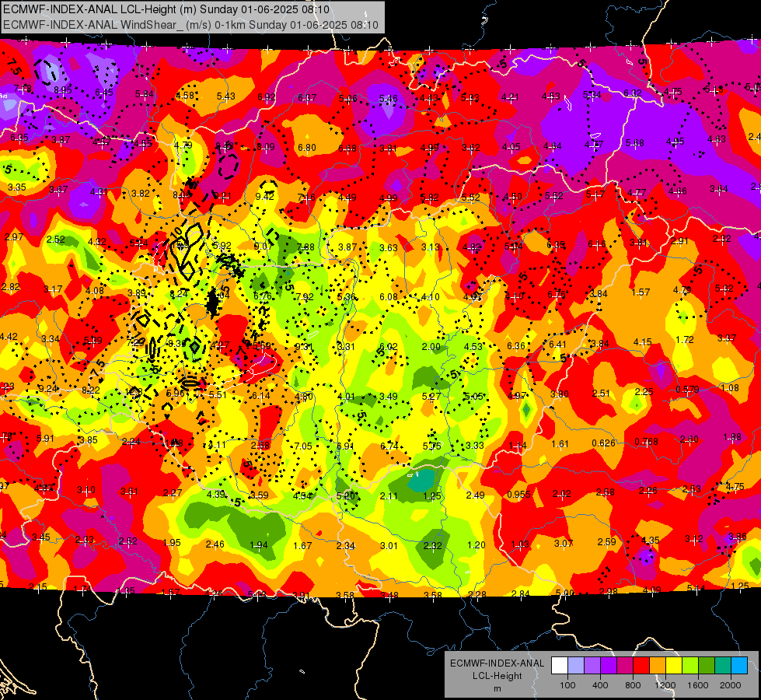Click the LCL-Height (m) title line
The image size is (761, 700).
click(x=166, y=9)
